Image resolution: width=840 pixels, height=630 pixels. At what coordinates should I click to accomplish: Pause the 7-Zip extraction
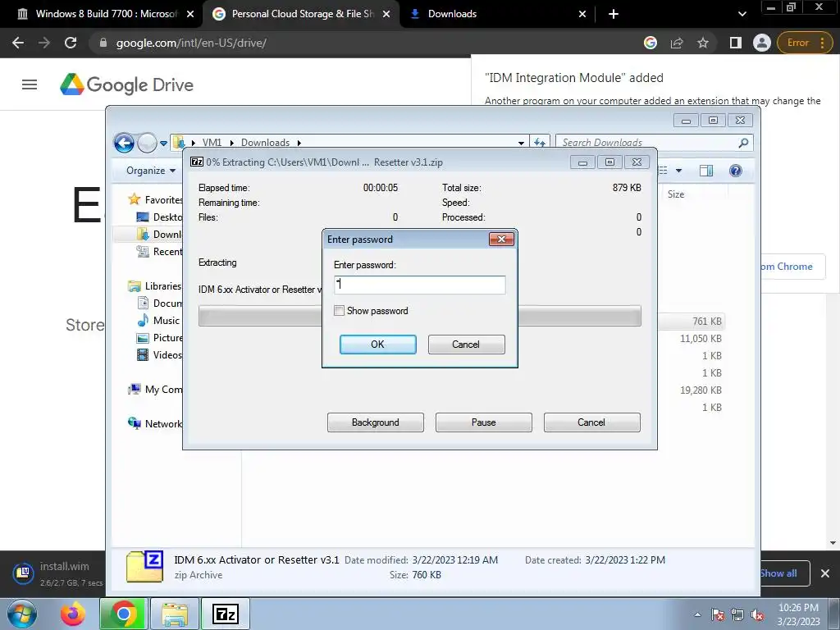tap(483, 422)
